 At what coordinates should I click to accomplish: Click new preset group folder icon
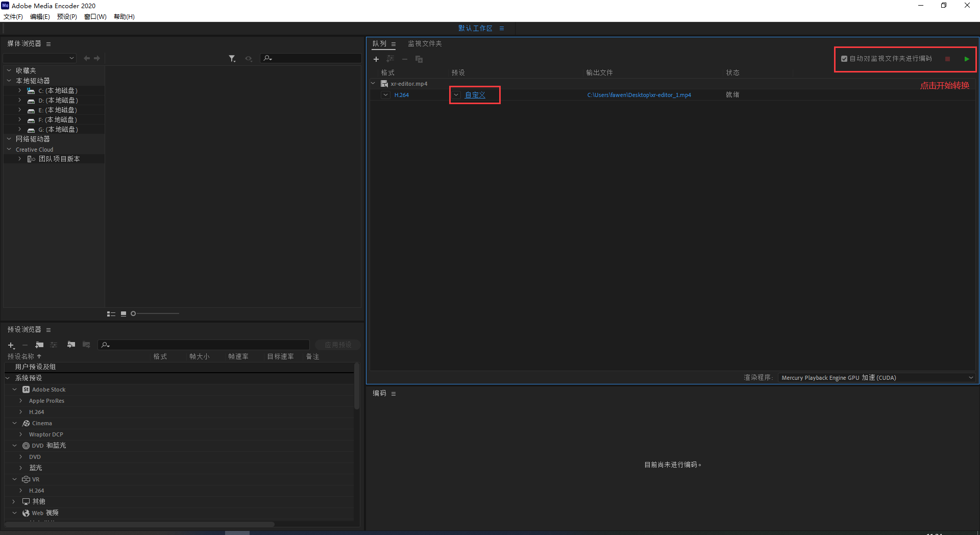(39, 345)
